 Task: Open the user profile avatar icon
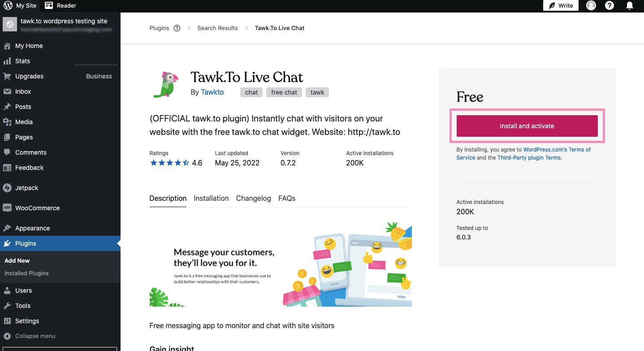coord(591,5)
